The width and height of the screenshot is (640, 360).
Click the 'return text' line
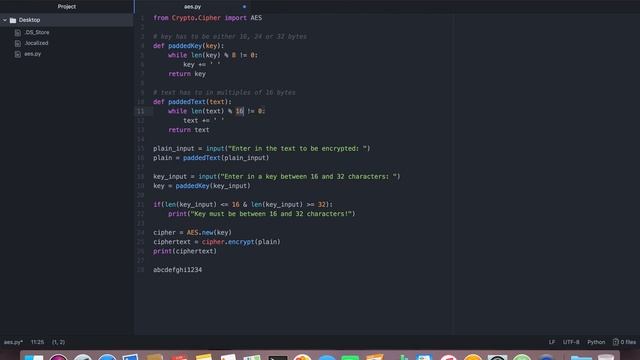click(189, 130)
